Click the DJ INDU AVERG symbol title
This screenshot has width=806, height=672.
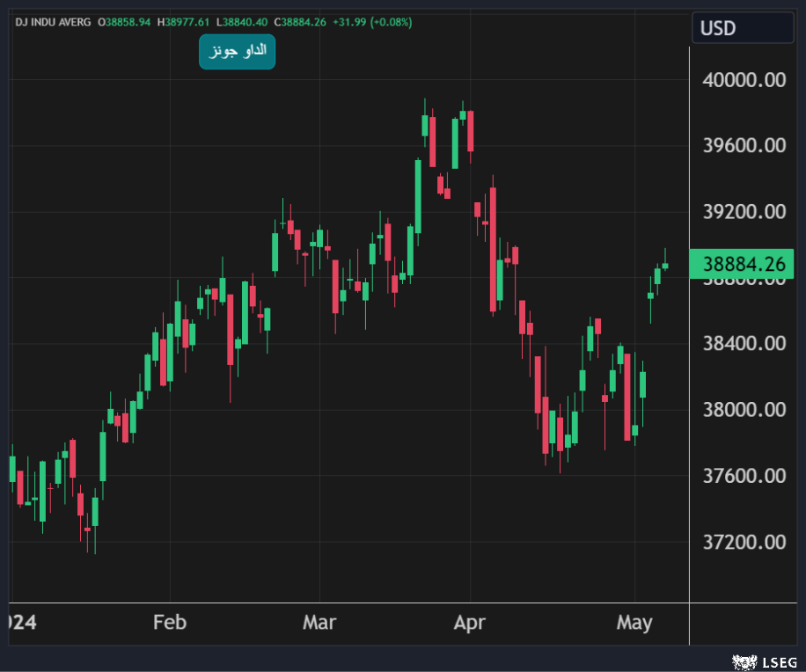click(x=52, y=21)
